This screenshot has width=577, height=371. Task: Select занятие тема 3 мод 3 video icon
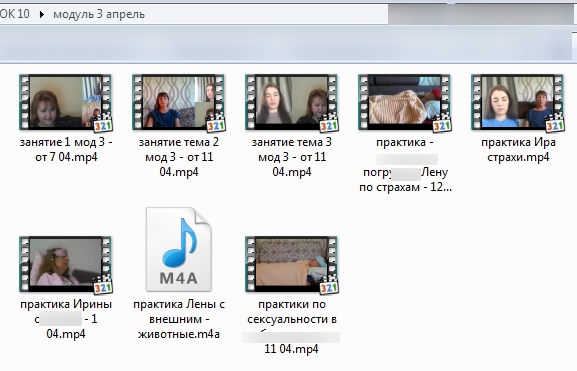click(291, 103)
